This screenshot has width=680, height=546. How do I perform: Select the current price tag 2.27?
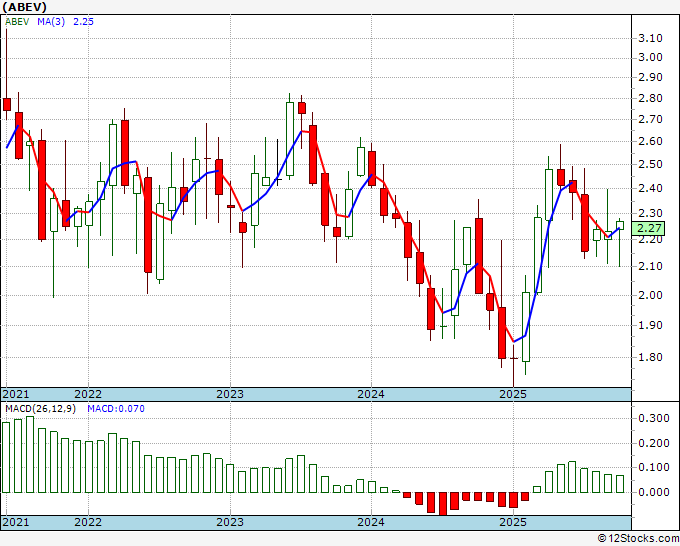point(649,228)
